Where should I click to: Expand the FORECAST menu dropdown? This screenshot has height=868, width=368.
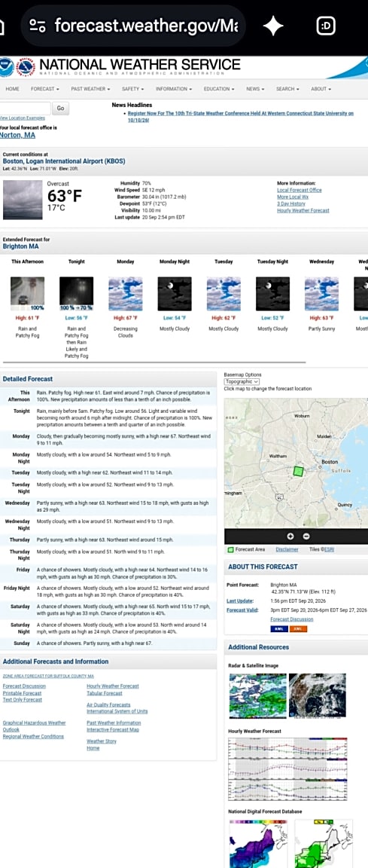tap(43, 89)
